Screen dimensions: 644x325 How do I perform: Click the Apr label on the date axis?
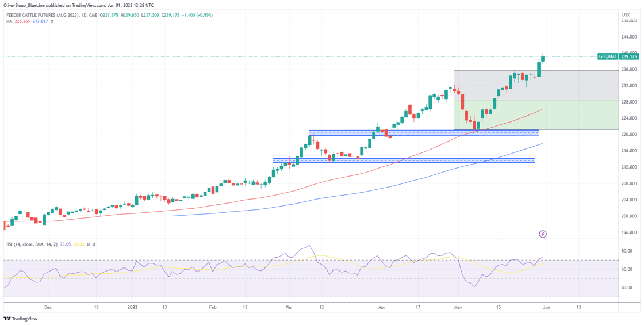[x=382, y=307]
